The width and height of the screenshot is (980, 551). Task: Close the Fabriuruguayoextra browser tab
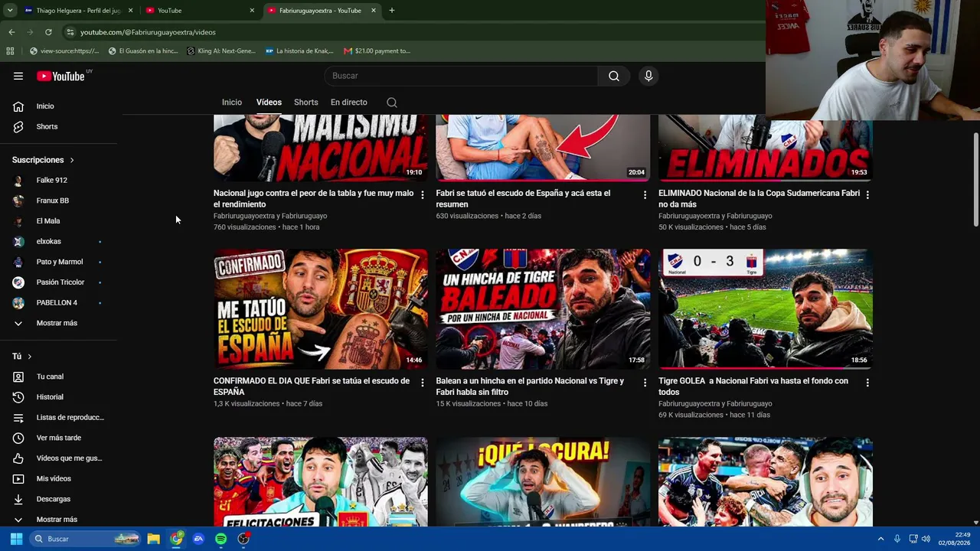[374, 11]
